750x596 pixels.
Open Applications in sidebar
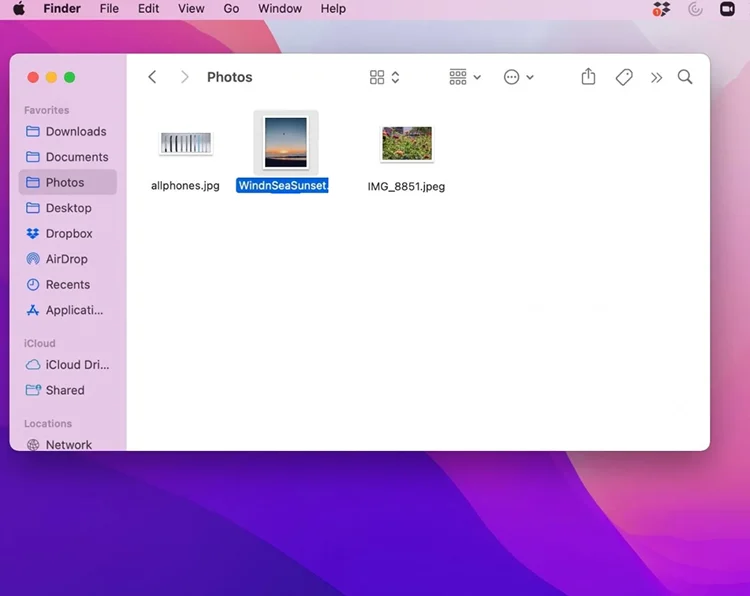(x=67, y=310)
